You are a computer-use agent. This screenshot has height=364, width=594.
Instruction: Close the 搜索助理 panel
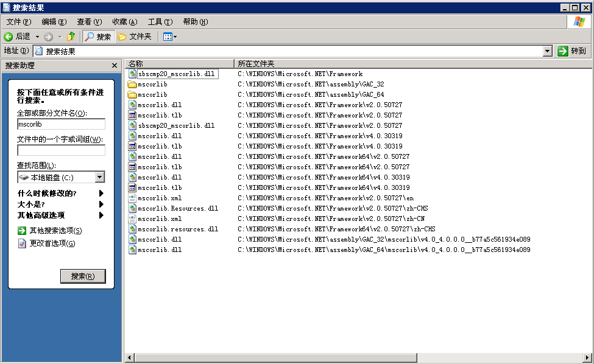(x=115, y=66)
